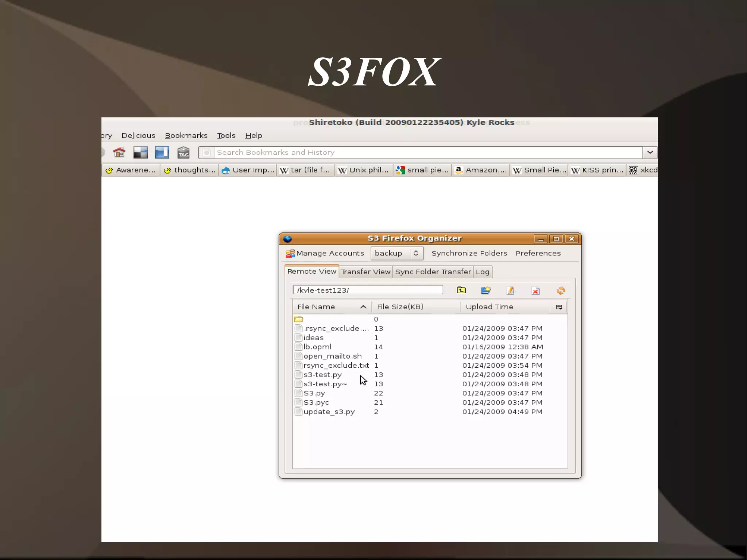Click the TAG toolbar icon

point(183,152)
